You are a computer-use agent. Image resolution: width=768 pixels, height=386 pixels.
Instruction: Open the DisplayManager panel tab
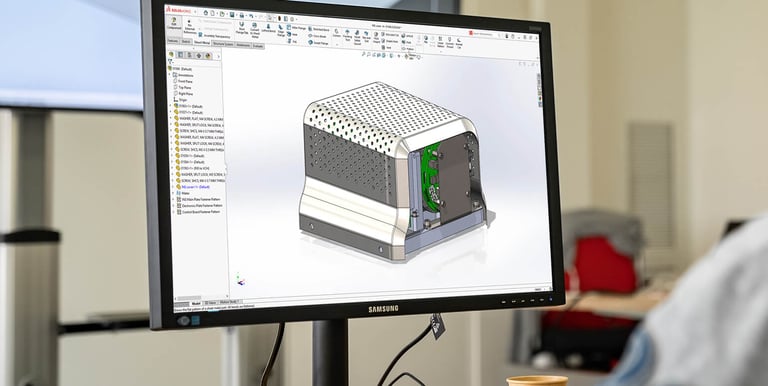click(208, 56)
